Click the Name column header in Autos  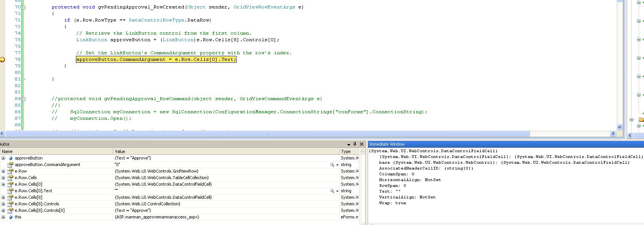(x=57, y=151)
